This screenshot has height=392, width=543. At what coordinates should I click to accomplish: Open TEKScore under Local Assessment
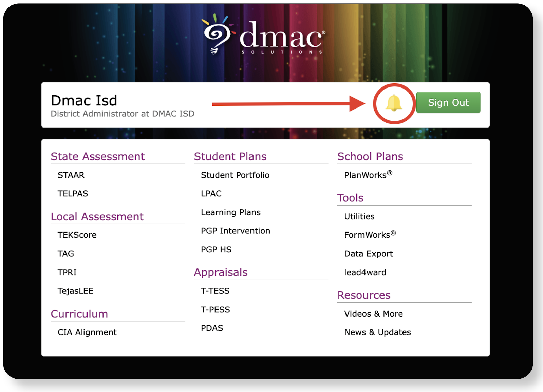coord(77,235)
